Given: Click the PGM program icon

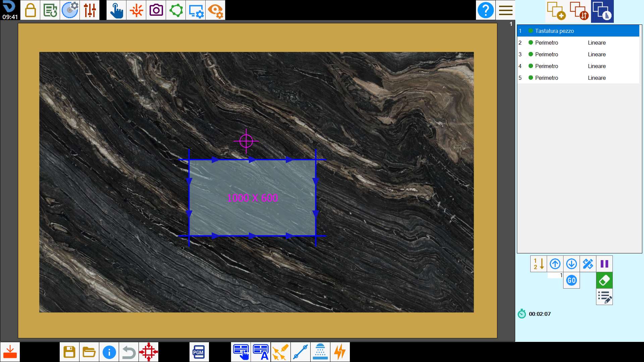Looking at the screenshot, I should point(199,352).
